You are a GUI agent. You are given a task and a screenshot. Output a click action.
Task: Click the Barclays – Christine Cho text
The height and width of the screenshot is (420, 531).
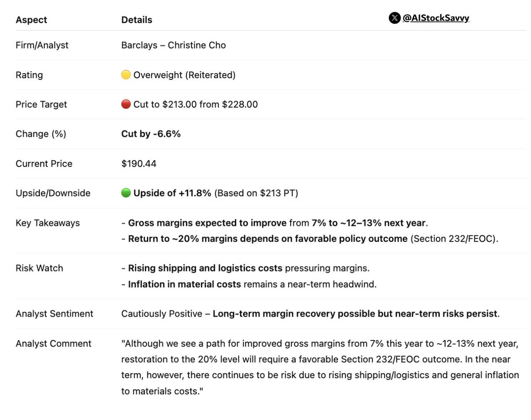173,45
